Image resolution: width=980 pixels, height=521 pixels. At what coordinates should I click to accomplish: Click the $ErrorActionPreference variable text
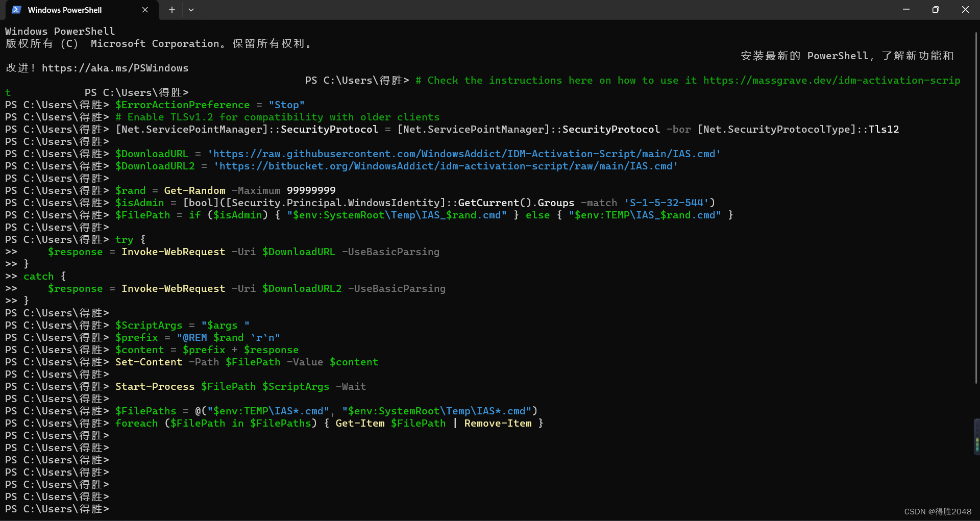(182, 105)
